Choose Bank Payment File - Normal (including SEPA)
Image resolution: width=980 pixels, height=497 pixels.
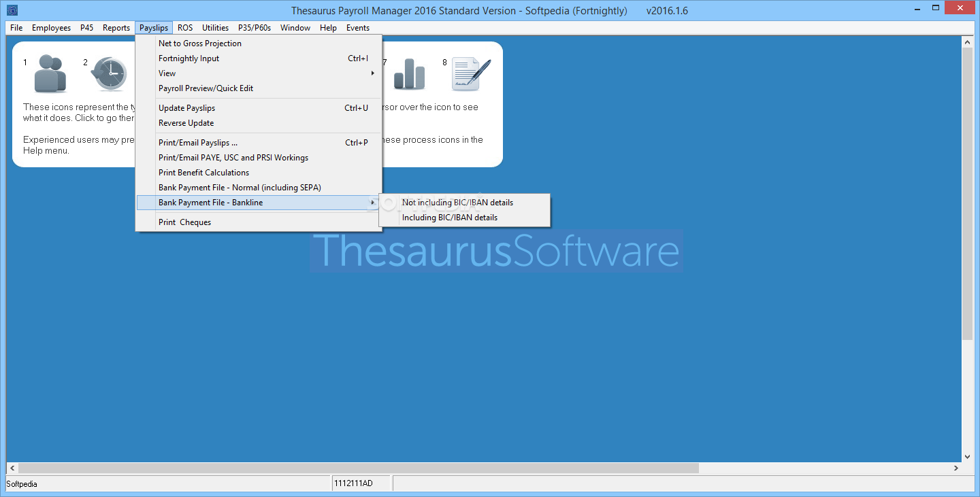tap(259, 188)
